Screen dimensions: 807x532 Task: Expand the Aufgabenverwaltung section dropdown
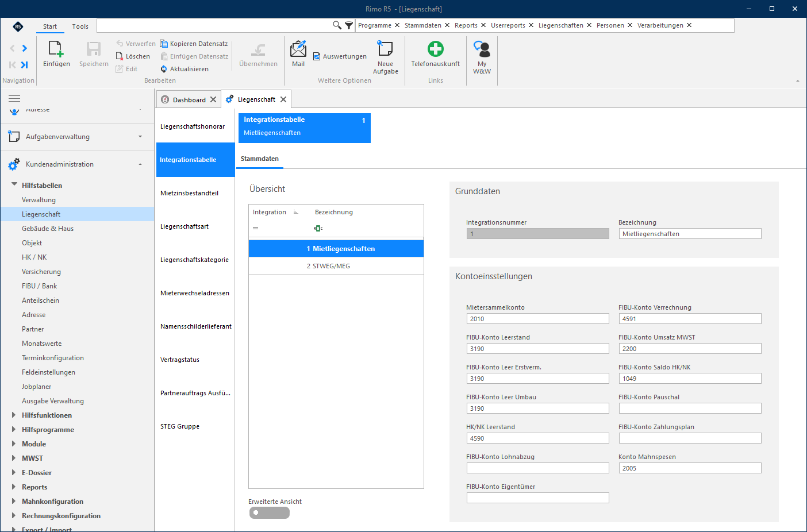140,137
